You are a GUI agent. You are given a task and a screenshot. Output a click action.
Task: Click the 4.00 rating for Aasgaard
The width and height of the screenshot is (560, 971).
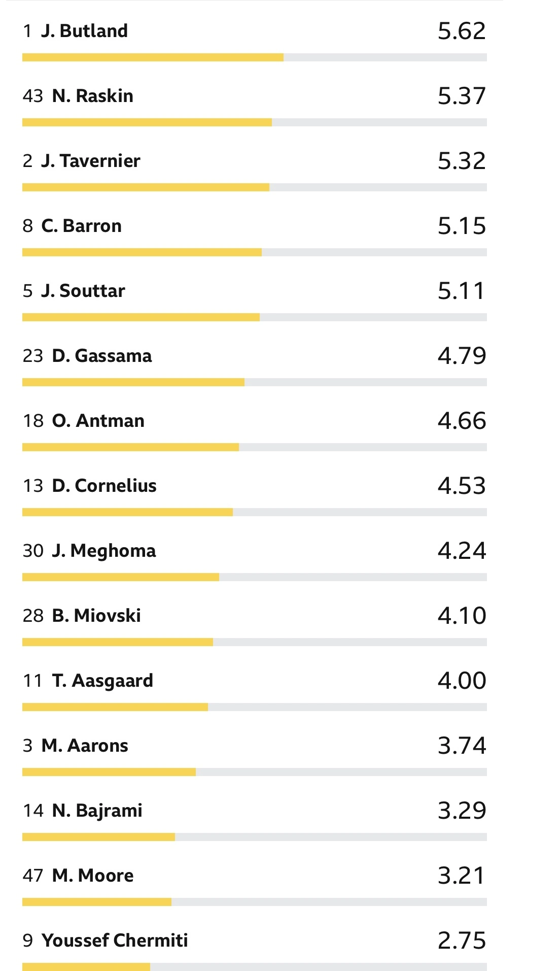click(x=462, y=681)
